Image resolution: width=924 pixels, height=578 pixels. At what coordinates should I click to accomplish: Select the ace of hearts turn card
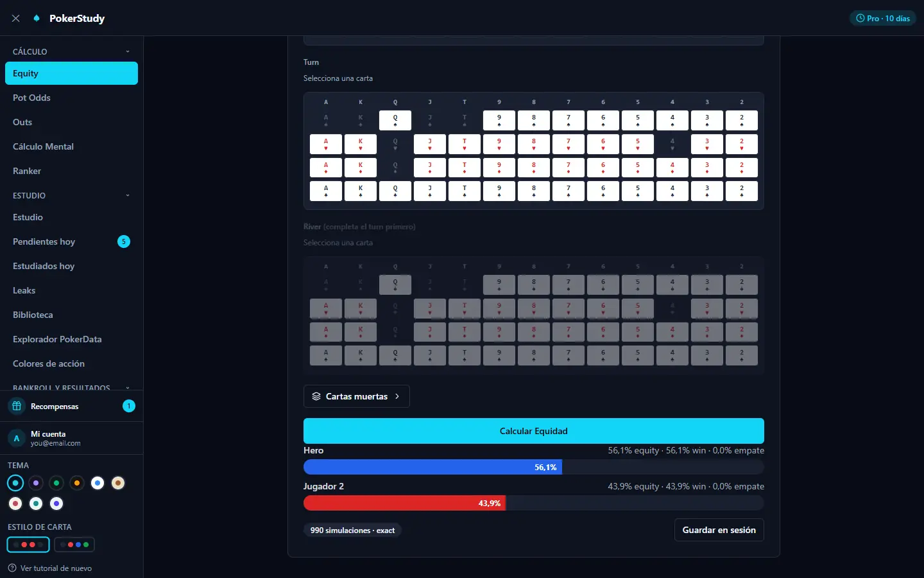click(x=326, y=144)
